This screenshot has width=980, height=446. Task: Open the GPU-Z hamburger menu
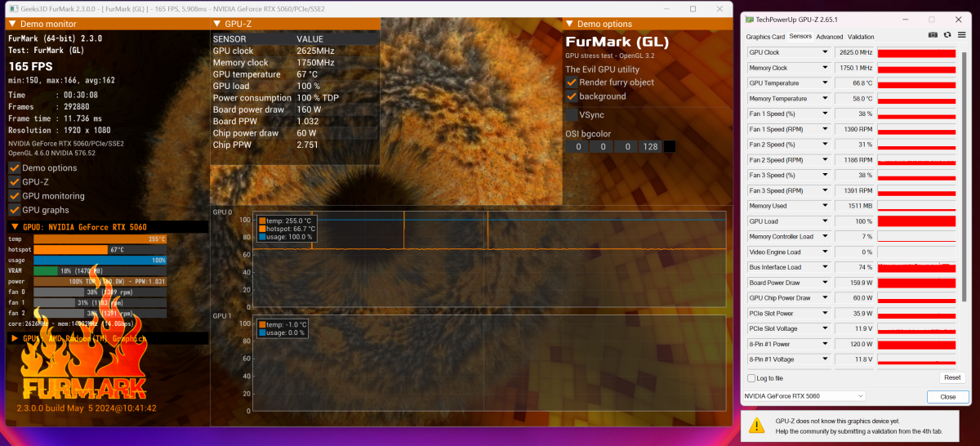click(x=960, y=35)
